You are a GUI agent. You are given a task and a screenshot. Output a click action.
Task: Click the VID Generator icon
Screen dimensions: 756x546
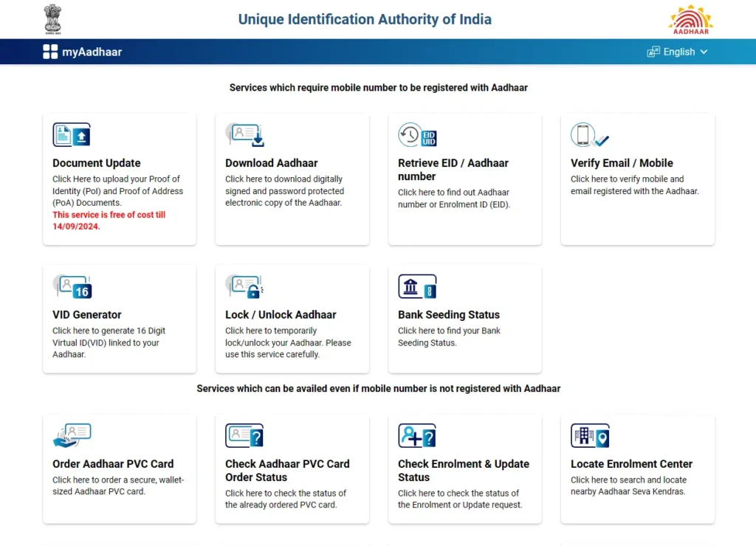click(x=72, y=287)
